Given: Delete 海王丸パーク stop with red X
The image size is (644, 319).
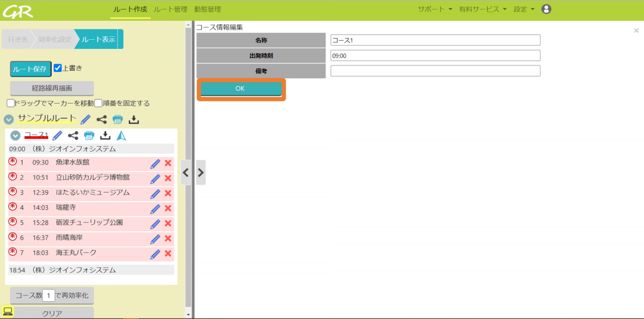Looking at the screenshot, I should tap(168, 254).
